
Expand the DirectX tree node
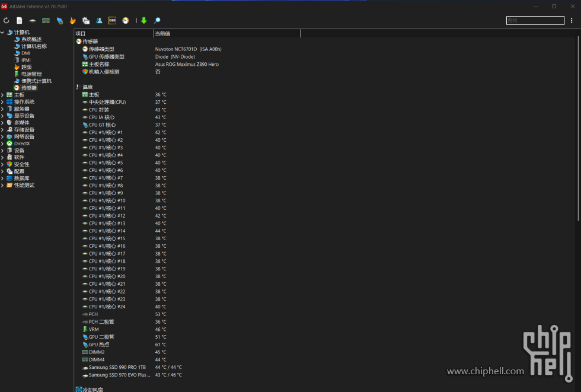(2, 144)
